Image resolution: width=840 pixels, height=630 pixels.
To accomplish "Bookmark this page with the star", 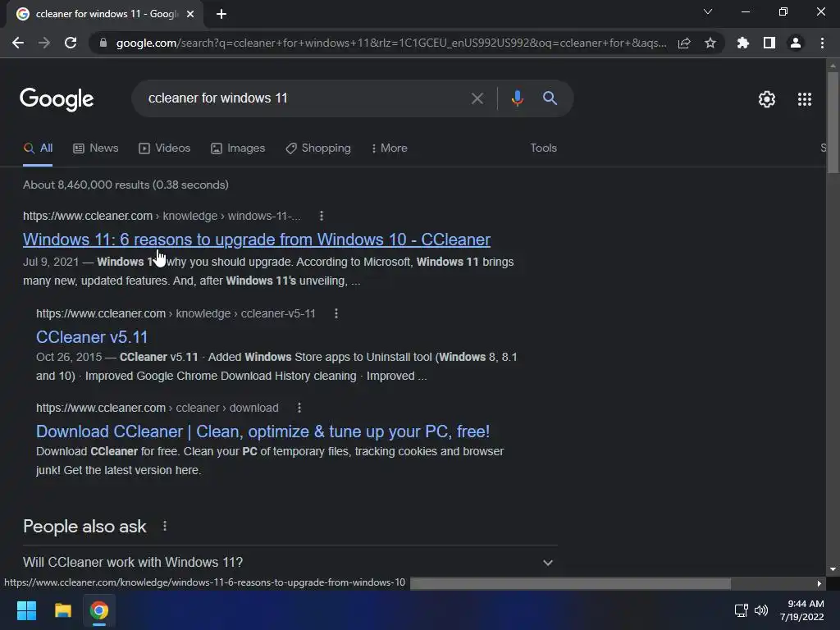I will pyautogui.click(x=710, y=43).
